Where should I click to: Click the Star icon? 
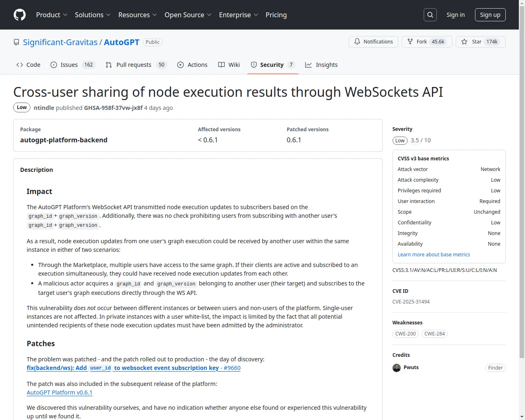(x=464, y=42)
